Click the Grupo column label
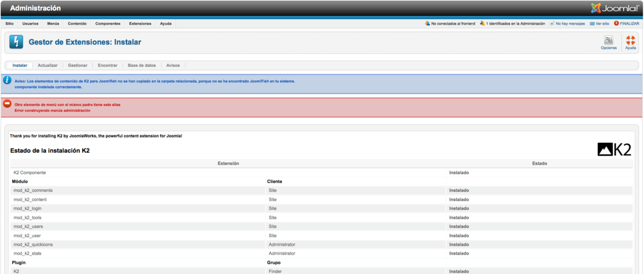This screenshot has width=644, height=274. click(x=273, y=262)
